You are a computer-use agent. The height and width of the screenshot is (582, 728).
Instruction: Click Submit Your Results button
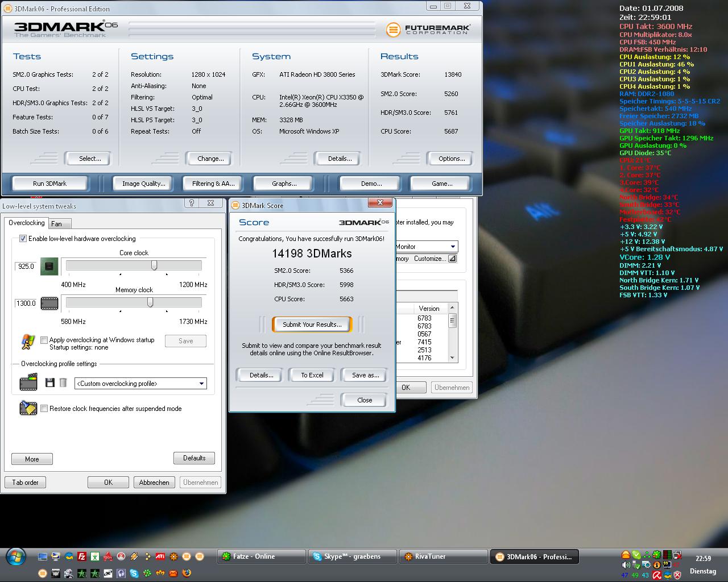[x=312, y=325]
